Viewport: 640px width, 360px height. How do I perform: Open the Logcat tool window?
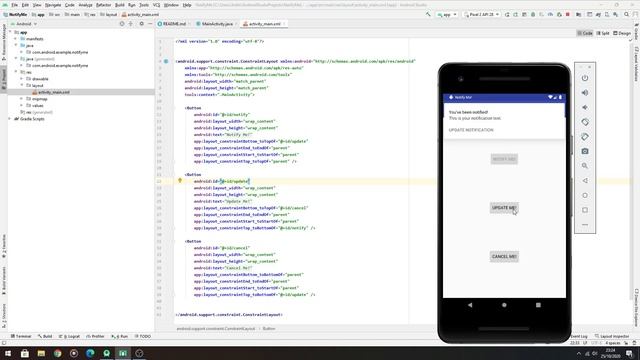click(70, 336)
